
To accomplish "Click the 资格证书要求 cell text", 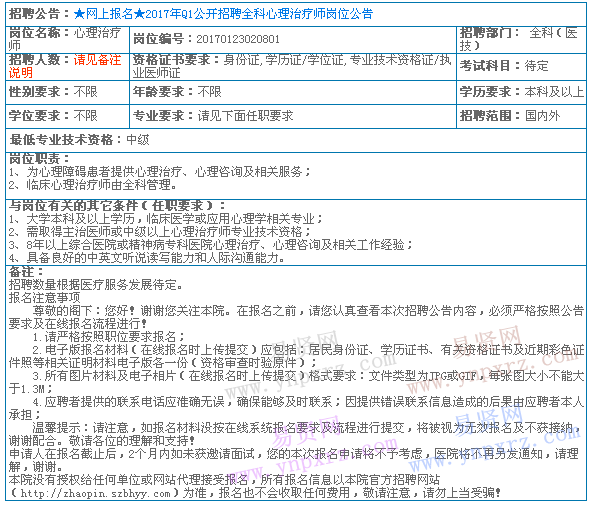I will point(292,66).
